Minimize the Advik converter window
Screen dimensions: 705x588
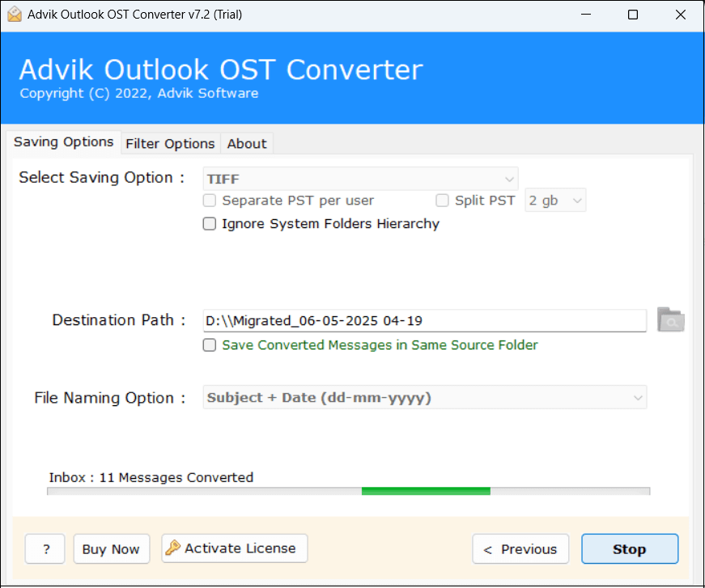pos(586,15)
